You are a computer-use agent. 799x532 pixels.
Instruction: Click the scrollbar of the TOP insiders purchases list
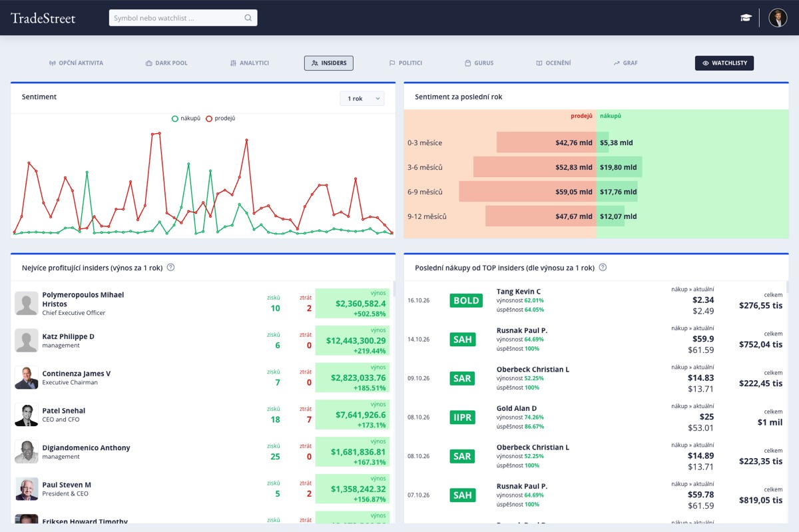click(x=788, y=288)
